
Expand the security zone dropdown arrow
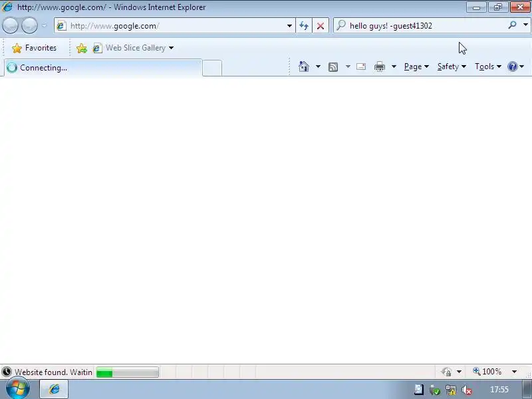point(459,372)
